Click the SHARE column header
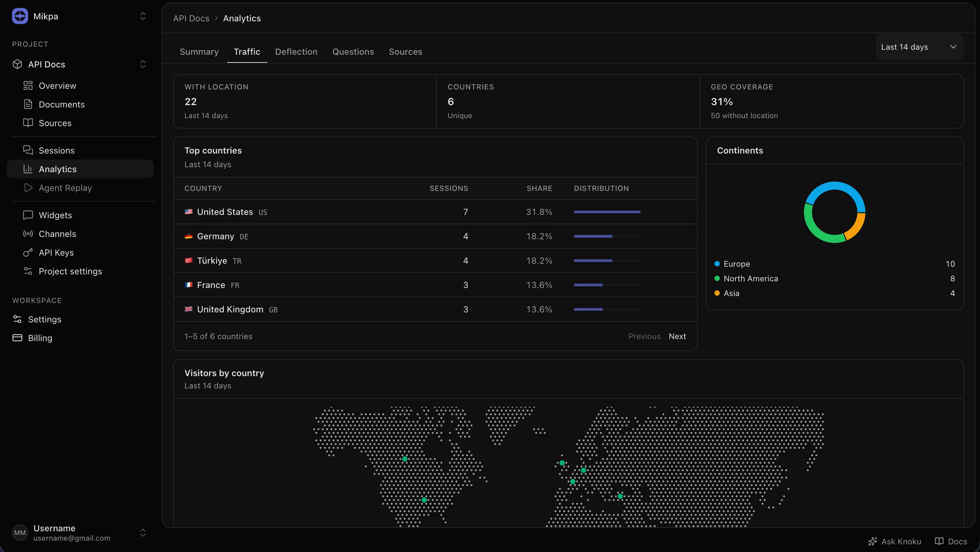The width and height of the screenshot is (980, 552). click(539, 188)
